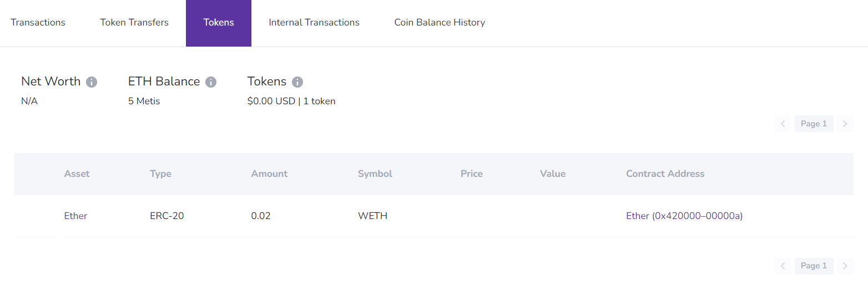Viewport: 868px width, 290px height.
Task: Click the ETH Balance info icon
Action: coord(210,82)
